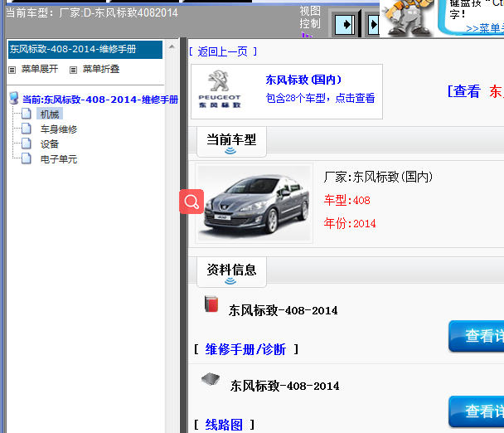Click gray module icon beside 东风标致-408-2014

pos(211,379)
